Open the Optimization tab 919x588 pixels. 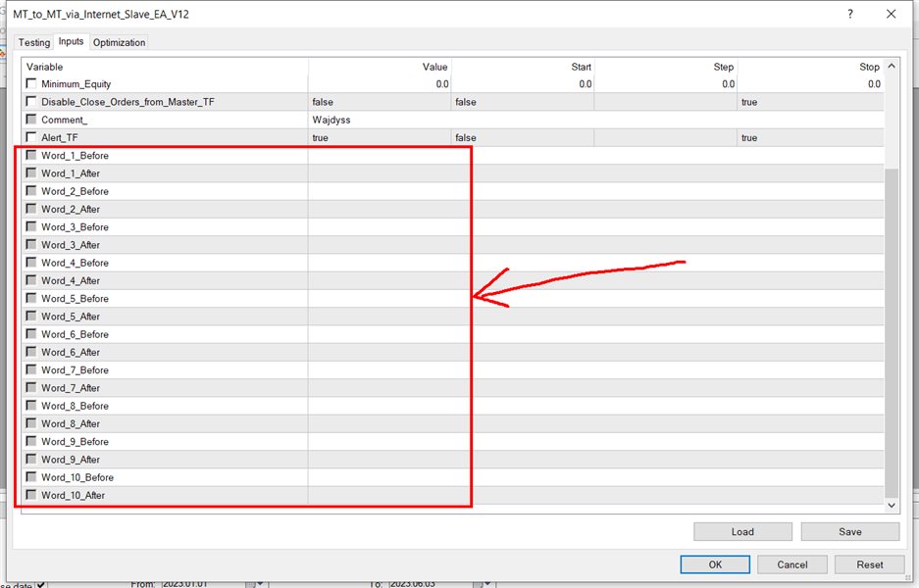(x=119, y=42)
